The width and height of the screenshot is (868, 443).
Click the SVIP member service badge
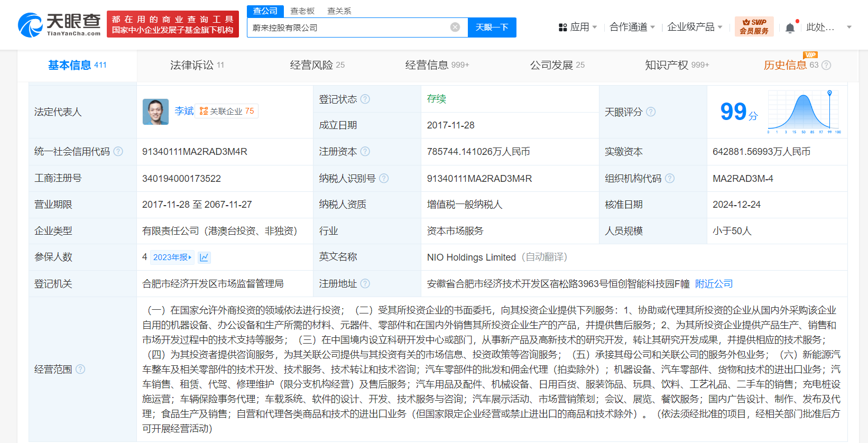click(754, 26)
